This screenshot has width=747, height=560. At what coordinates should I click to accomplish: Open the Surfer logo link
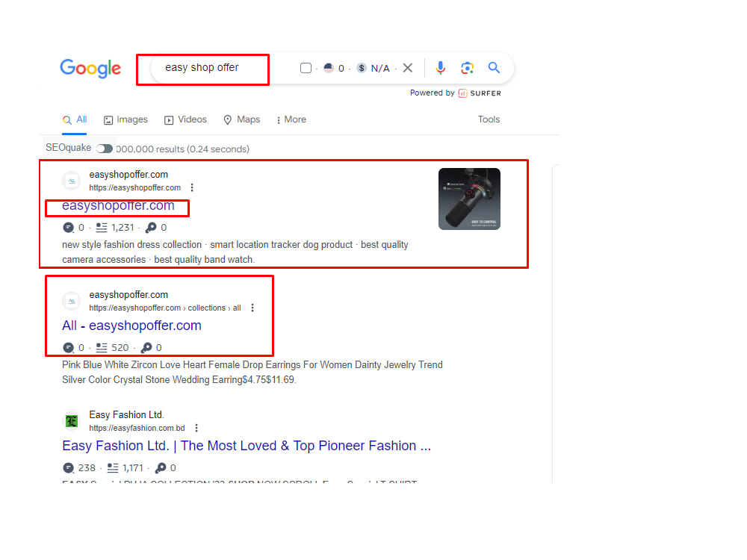[x=480, y=93]
